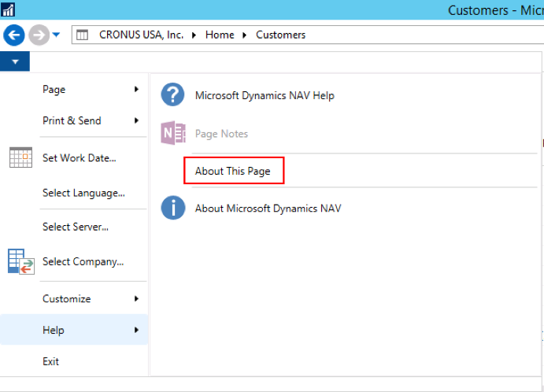The width and height of the screenshot is (544, 392).
Task: Click the blue question mark help icon
Action: pos(172,94)
